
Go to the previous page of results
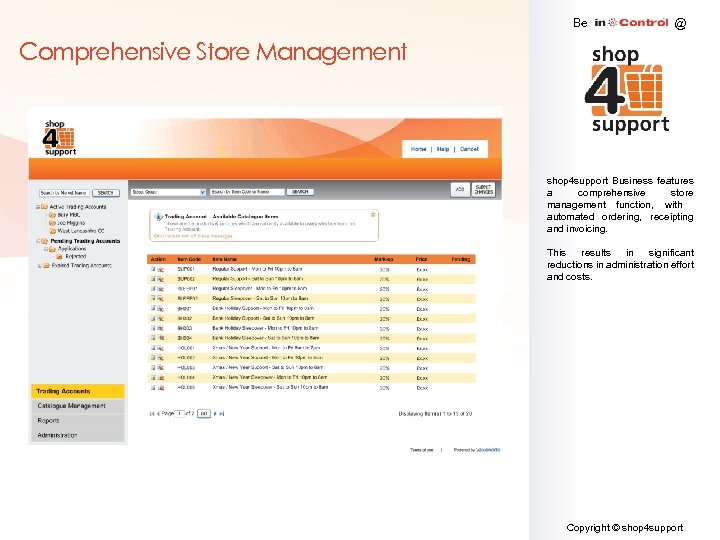coord(158,414)
